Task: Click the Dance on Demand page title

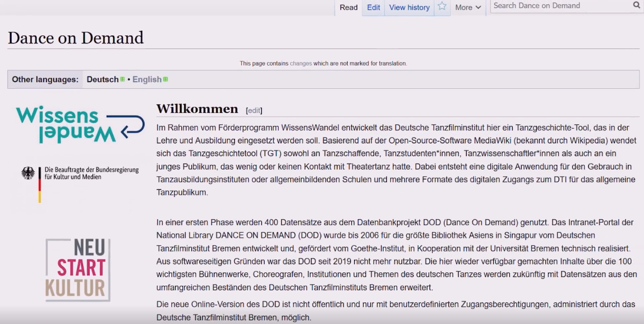Action: (76, 38)
